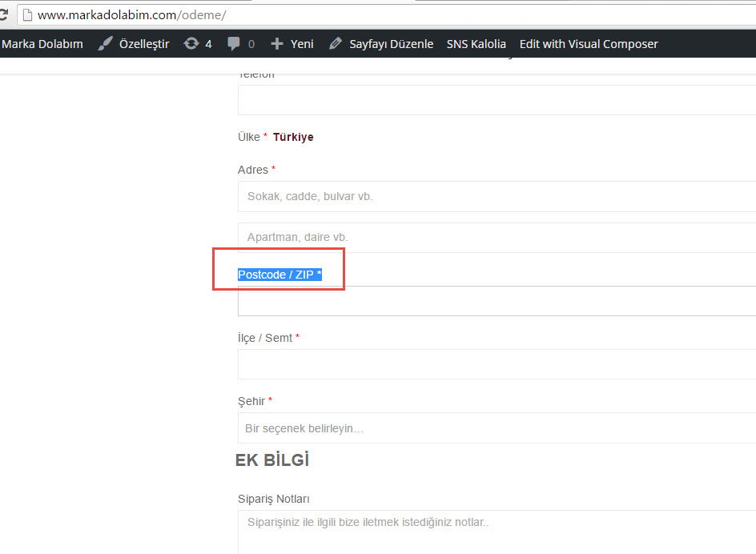756x554 pixels.
Task: Click the Sipariş Notları text area
Action: (x=497, y=532)
